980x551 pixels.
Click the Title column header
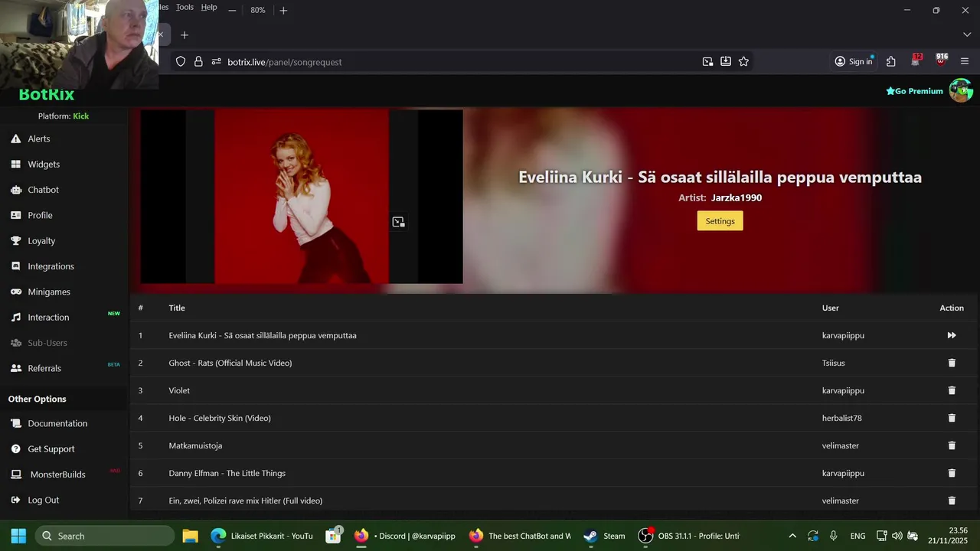pos(177,308)
